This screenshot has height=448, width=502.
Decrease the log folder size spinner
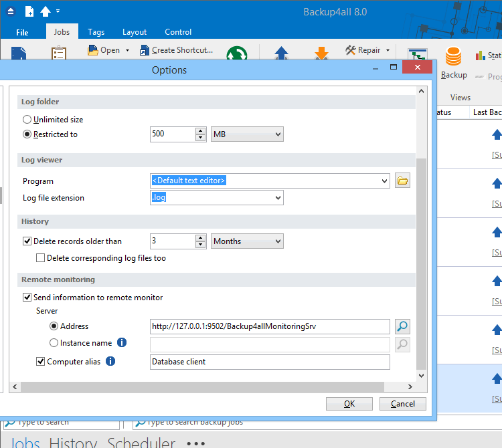[x=200, y=138]
